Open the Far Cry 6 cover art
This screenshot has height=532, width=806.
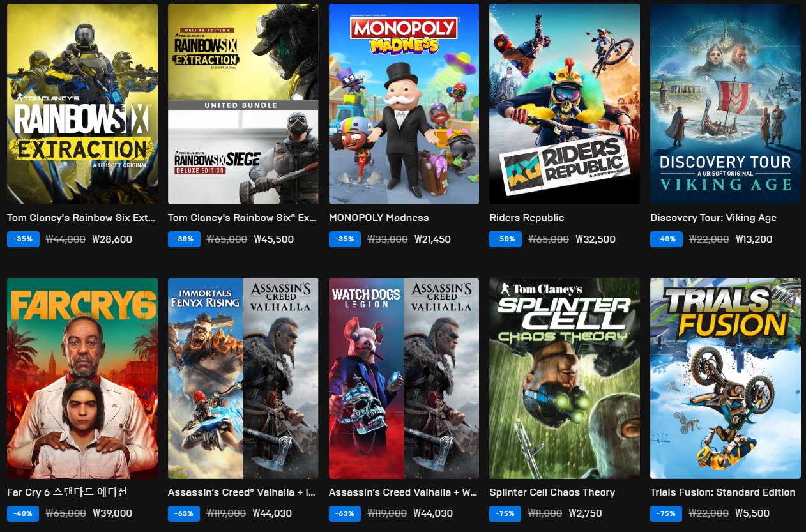coord(82,379)
